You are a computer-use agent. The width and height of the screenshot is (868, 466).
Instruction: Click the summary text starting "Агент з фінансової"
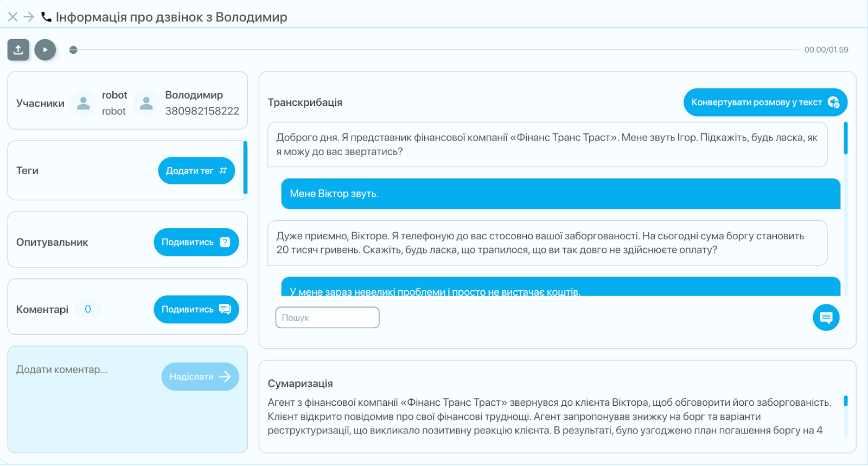(550, 417)
